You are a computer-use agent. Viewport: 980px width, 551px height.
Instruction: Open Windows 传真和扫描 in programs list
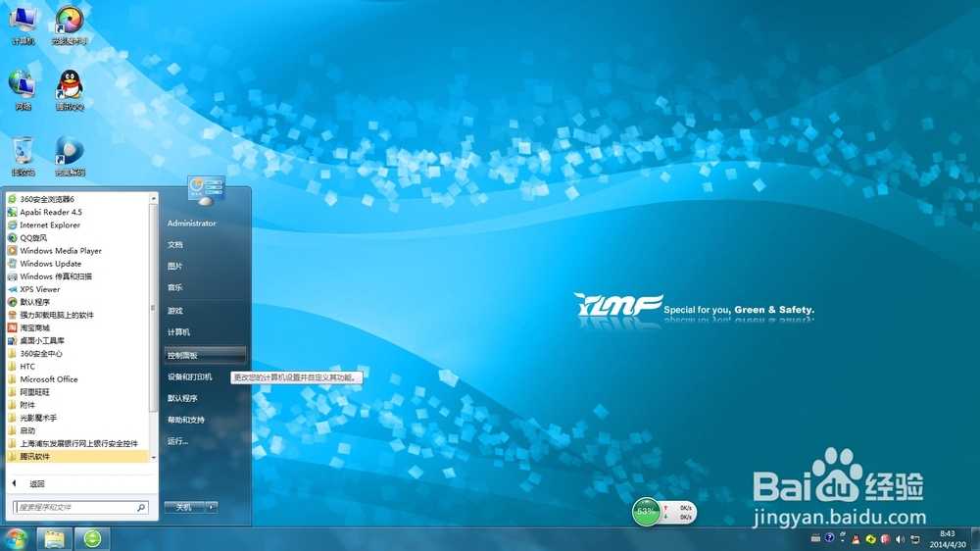pos(77,275)
